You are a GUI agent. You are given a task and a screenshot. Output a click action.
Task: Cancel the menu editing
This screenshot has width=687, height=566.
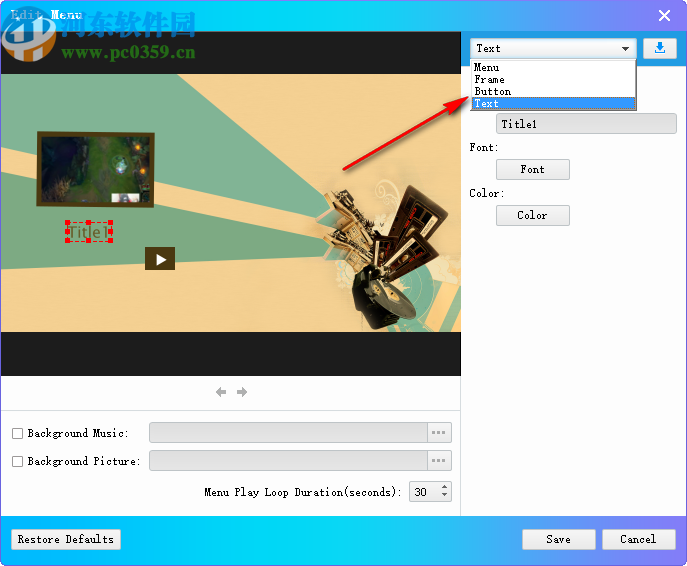click(638, 539)
